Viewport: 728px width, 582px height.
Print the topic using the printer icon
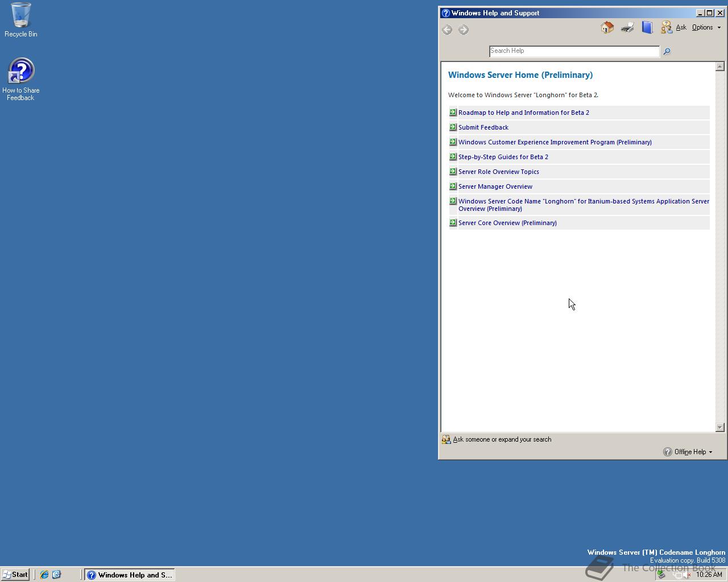click(x=627, y=27)
